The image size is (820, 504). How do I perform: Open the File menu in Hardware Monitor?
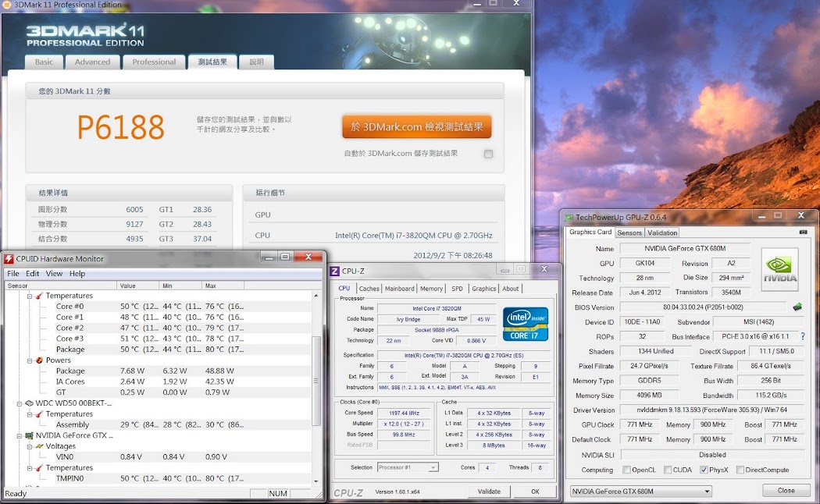coord(13,274)
